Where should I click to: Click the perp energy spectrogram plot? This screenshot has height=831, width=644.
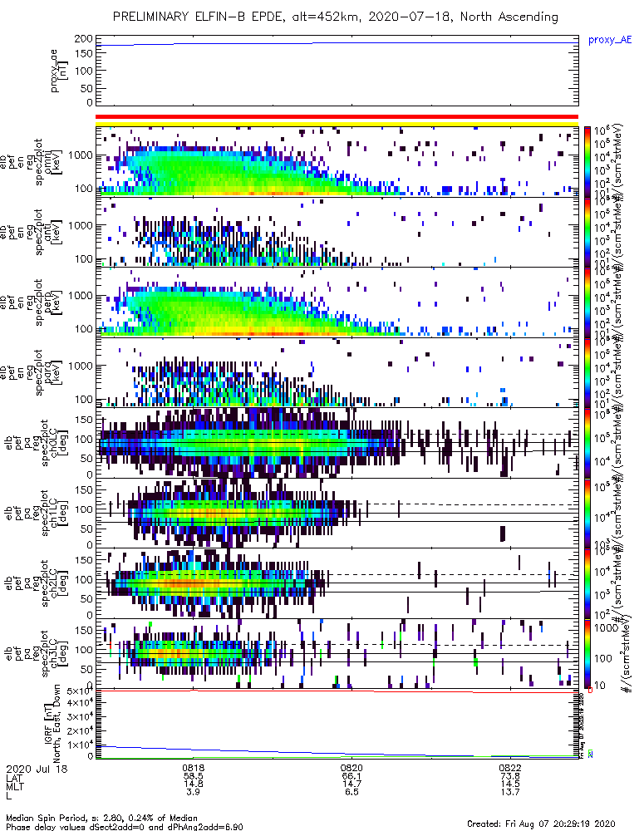[337, 302]
